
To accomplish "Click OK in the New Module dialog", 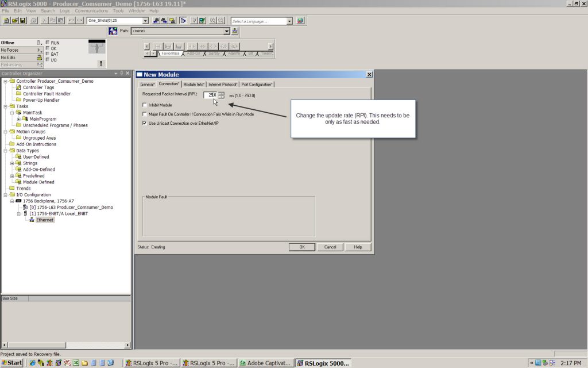I will click(302, 247).
